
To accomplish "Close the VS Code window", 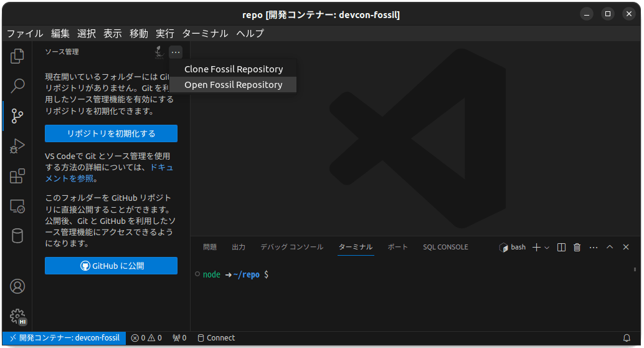I will [x=629, y=14].
